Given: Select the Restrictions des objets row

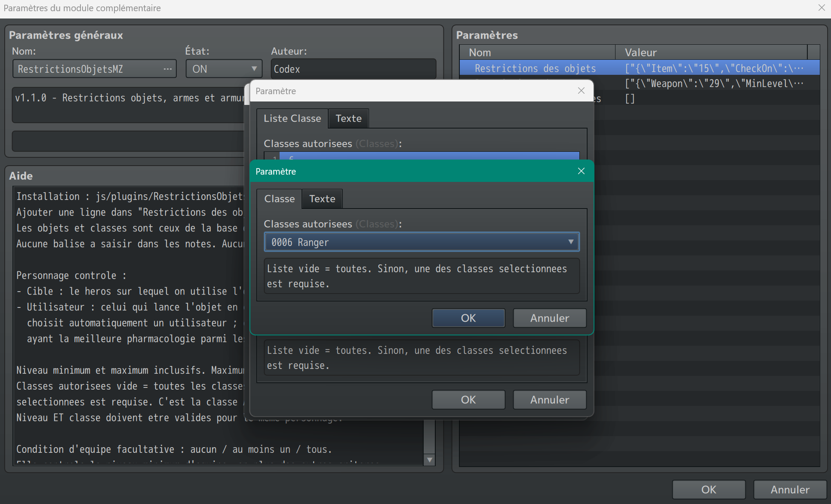Looking at the screenshot, I should (x=640, y=68).
